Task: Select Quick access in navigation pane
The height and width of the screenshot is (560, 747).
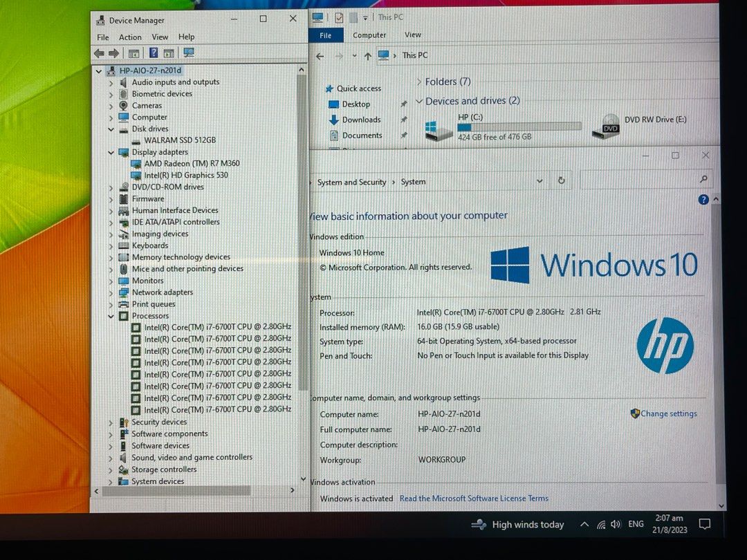Action: (x=358, y=88)
